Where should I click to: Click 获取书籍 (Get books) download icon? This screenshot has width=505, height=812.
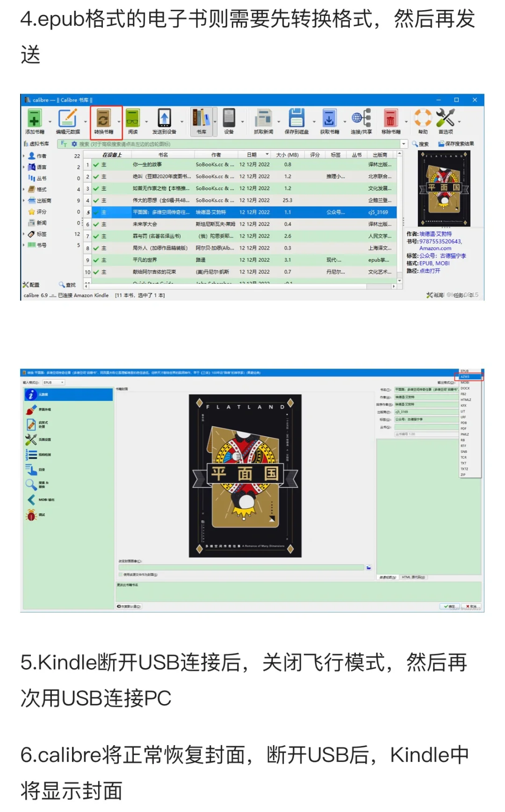(x=329, y=118)
